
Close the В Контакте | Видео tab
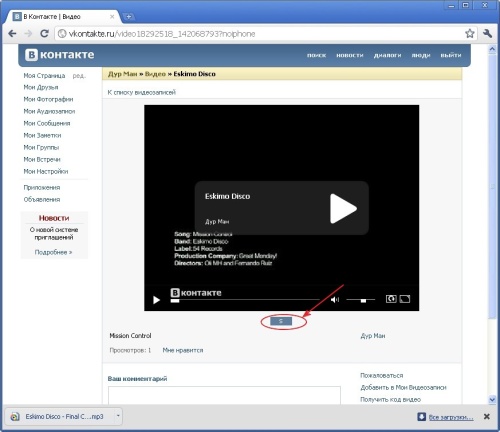(112, 16)
